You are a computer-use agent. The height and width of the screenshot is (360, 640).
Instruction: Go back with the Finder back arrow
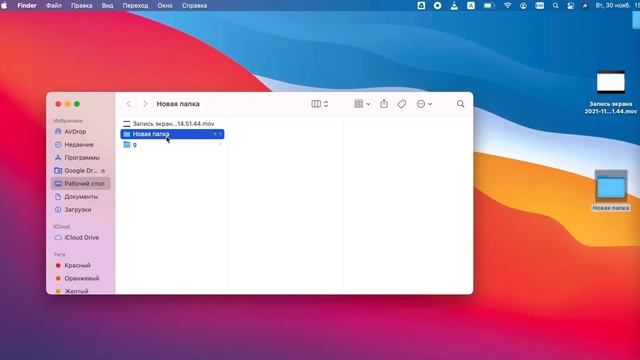click(129, 104)
